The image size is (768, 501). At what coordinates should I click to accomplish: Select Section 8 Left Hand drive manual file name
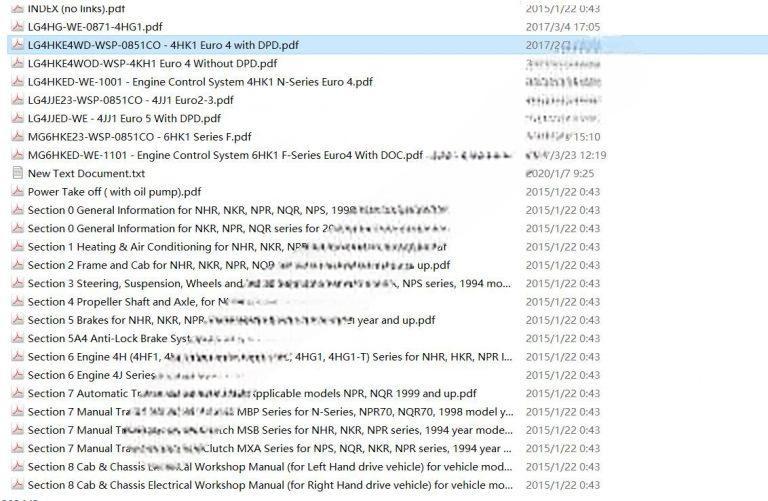pyautogui.click(x=270, y=467)
